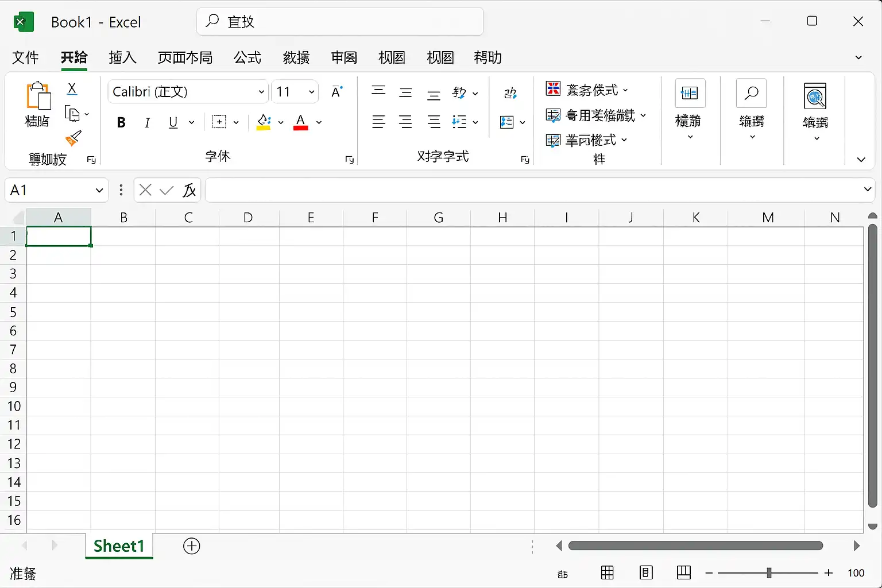Screen dimensions: 882x588
Task: Click the Format Painter brush icon
Action: coord(73,138)
